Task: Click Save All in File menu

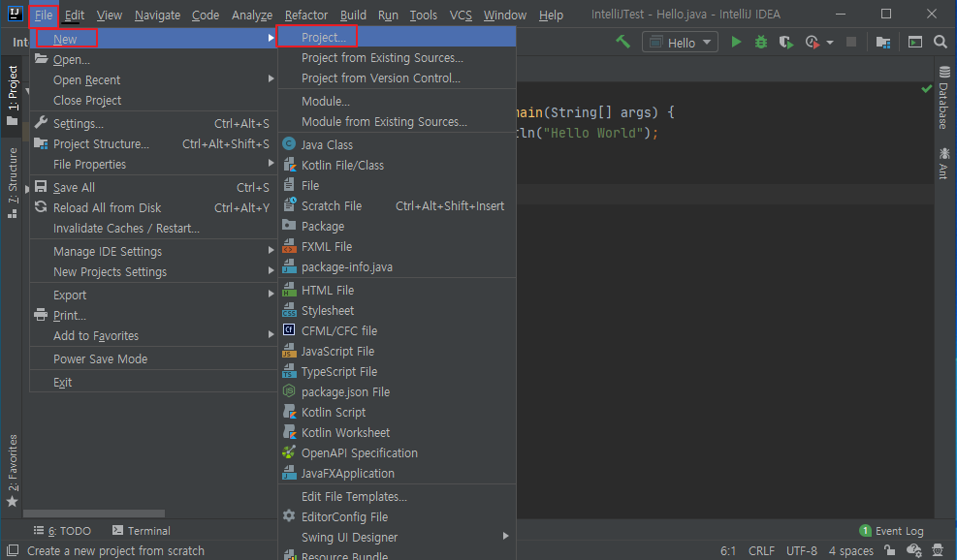Action: click(x=154, y=187)
